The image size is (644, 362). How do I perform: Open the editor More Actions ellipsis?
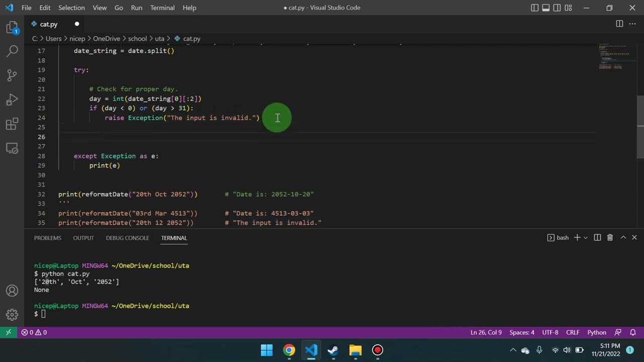(x=633, y=24)
